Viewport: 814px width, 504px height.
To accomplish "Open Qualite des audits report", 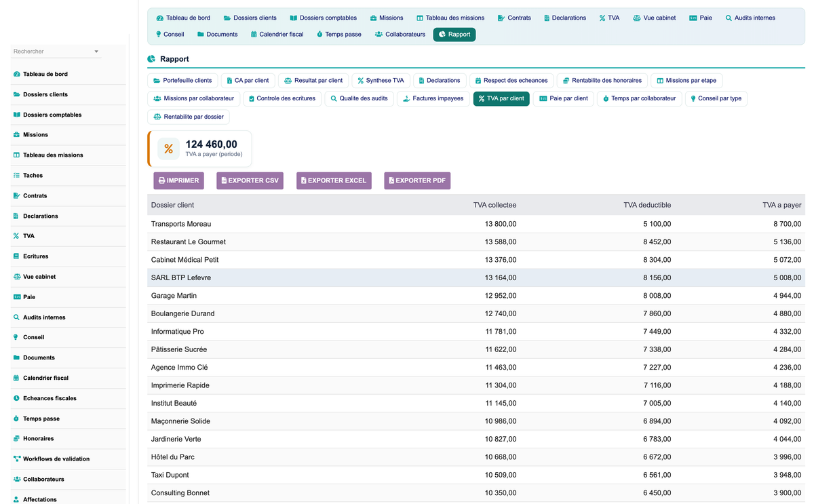I will point(359,98).
